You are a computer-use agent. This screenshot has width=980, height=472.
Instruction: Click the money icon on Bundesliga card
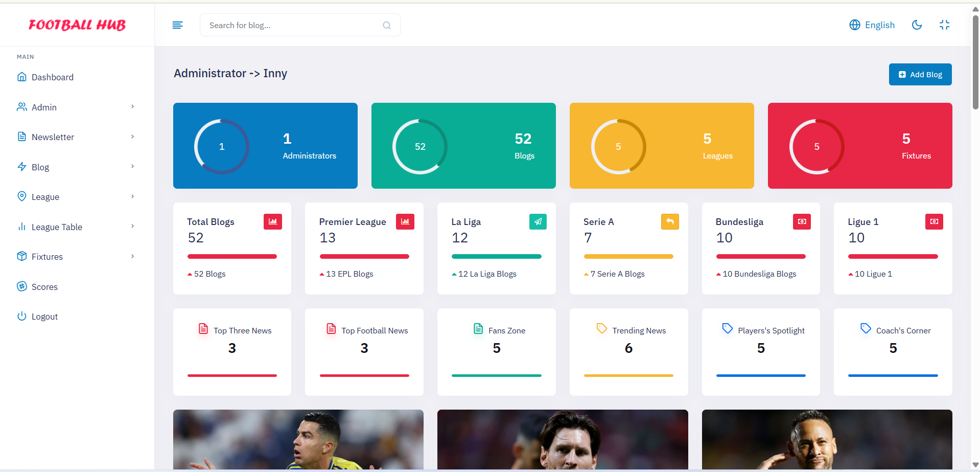[x=802, y=221]
